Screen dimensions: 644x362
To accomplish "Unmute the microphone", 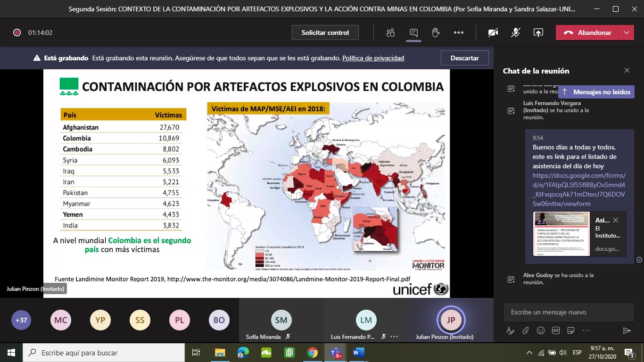I will [516, 33].
